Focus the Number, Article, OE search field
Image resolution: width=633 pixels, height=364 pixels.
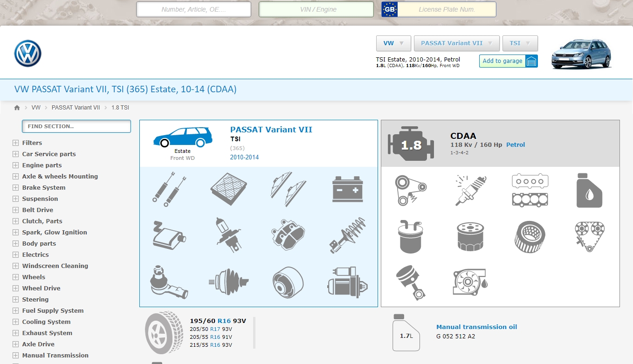(x=194, y=9)
